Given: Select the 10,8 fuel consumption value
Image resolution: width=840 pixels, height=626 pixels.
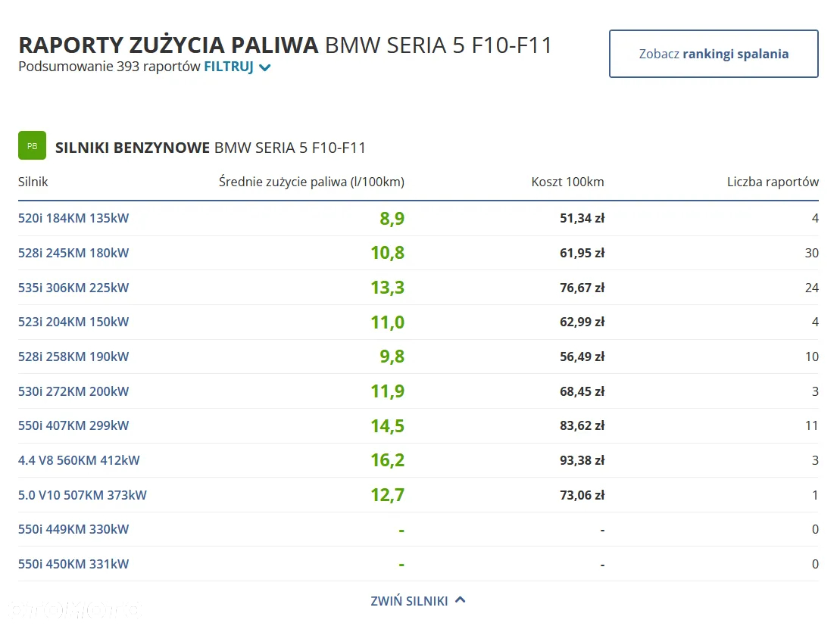Looking at the screenshot, I should point(387,253).
